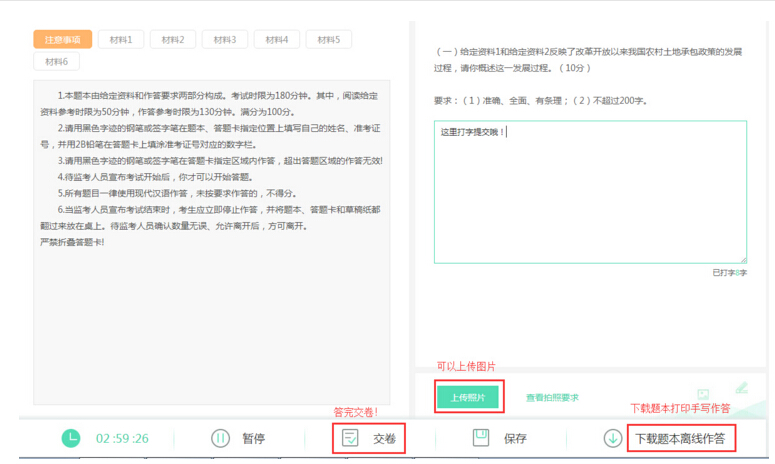Click the green clock timer icon
Viewport: 775px width, 464px height.
coord(71,438)
